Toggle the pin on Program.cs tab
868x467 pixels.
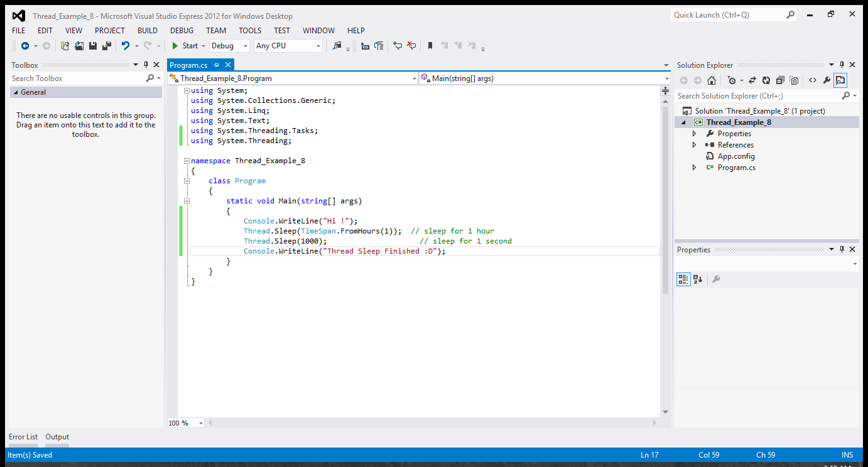[x=216, y=65]
